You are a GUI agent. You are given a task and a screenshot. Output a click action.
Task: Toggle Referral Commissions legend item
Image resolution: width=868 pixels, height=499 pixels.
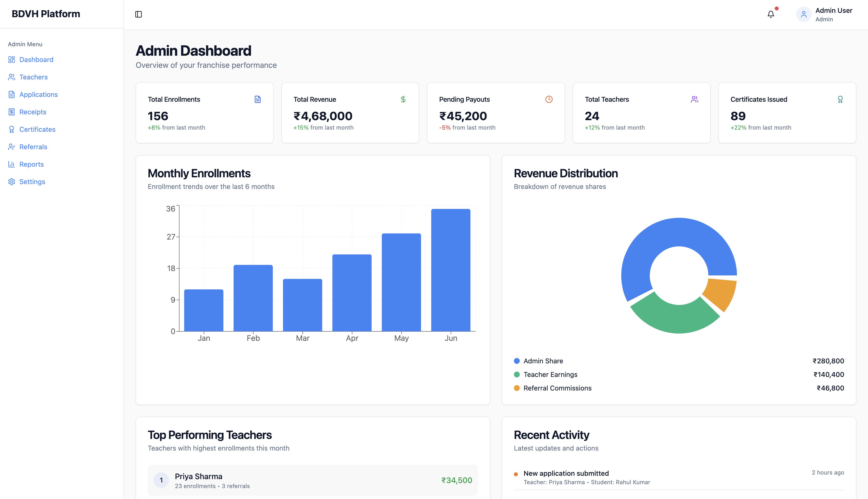[557, 388]
